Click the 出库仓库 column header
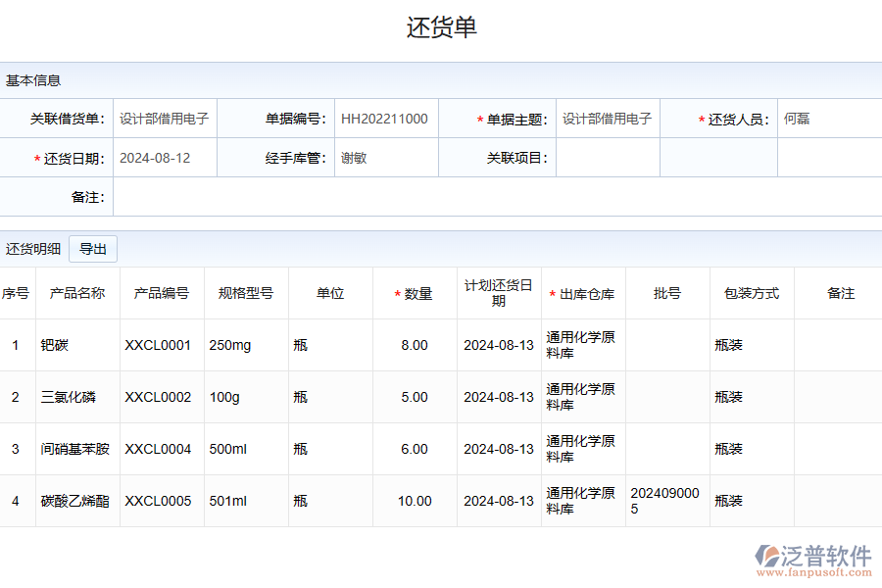Viewport: 882px width, 588px height. pyautogui.click(x=582, y=292)
